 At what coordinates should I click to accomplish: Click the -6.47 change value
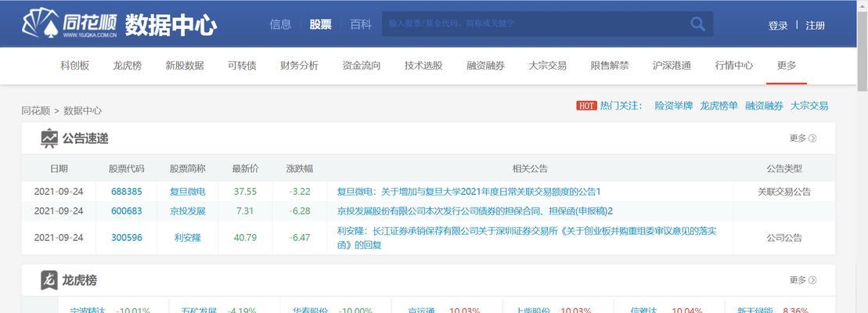300,238
